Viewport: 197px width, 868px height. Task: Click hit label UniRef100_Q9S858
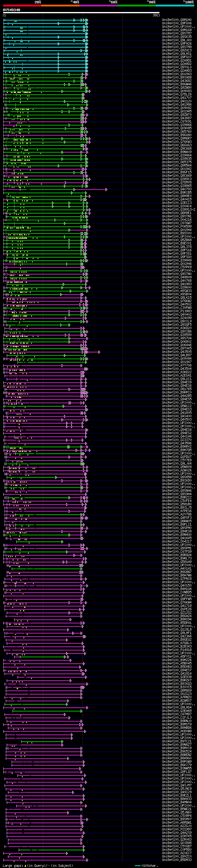[177, 477]
